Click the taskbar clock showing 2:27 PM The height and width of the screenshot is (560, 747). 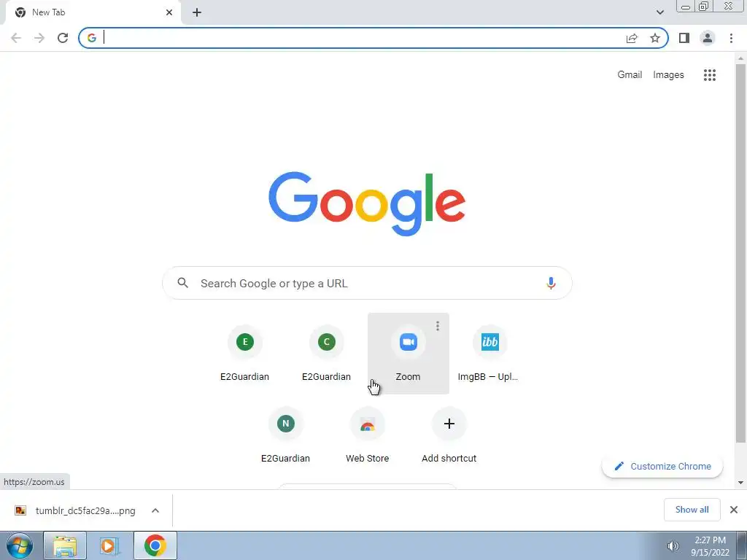point(710,546)
